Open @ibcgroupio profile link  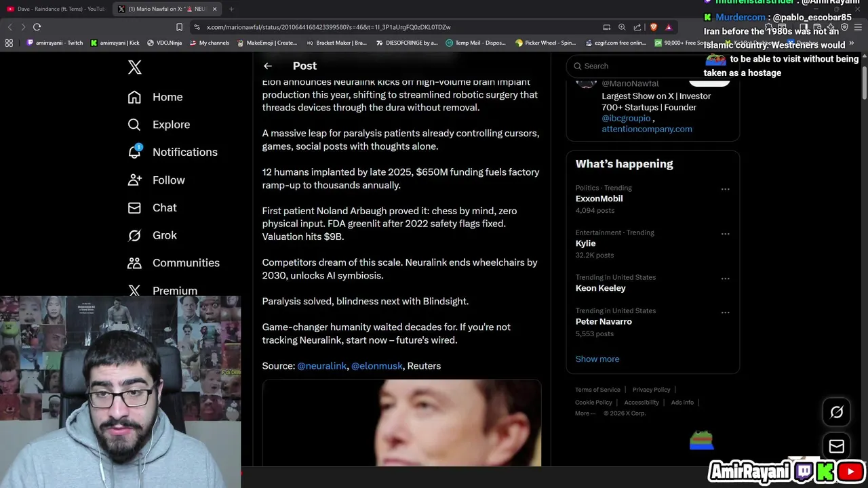(626, 118)
